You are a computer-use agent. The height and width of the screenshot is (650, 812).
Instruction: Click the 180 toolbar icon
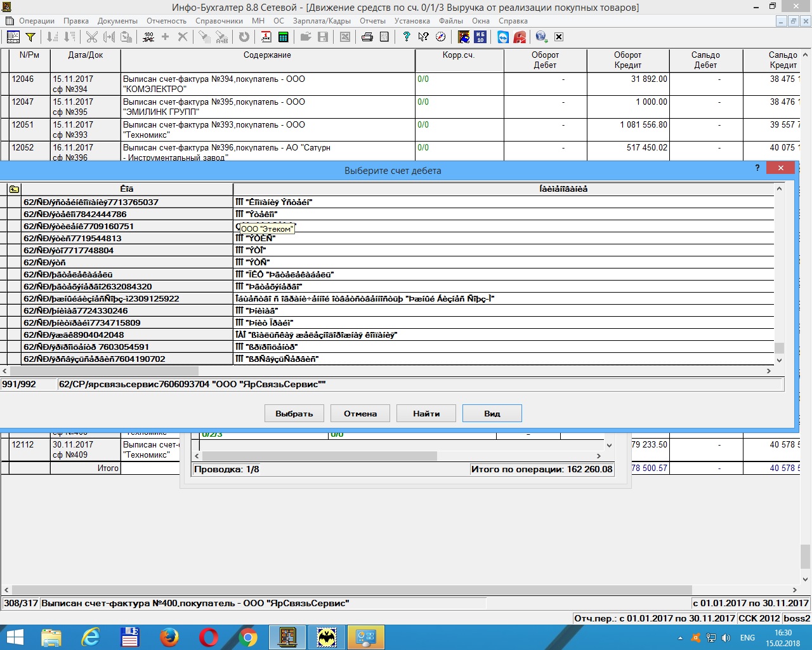point(148,37)
